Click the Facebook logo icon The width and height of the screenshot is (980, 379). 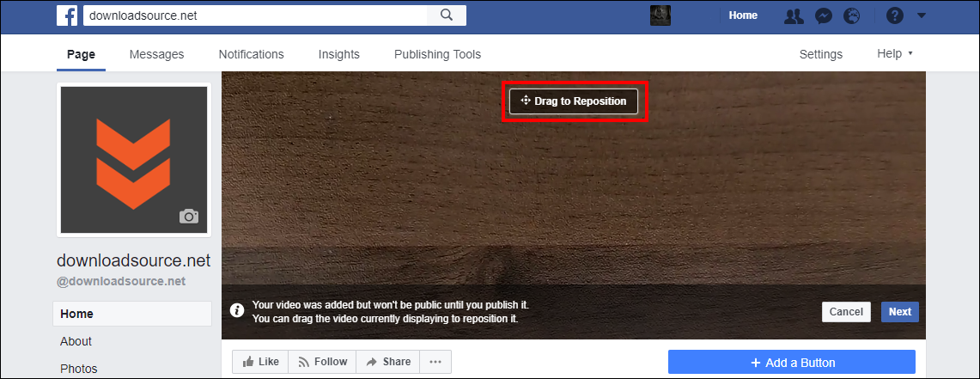click(x=67, y=15)
